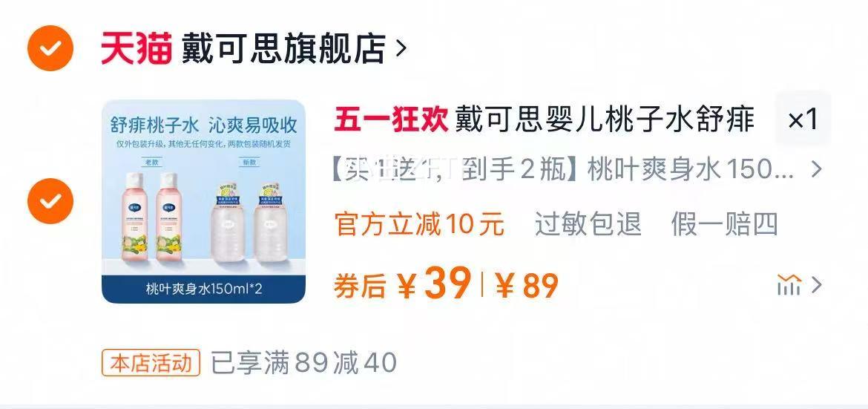
Task: Open the 戴可思旗舰店 store page
Action: [x=283, y=48]
